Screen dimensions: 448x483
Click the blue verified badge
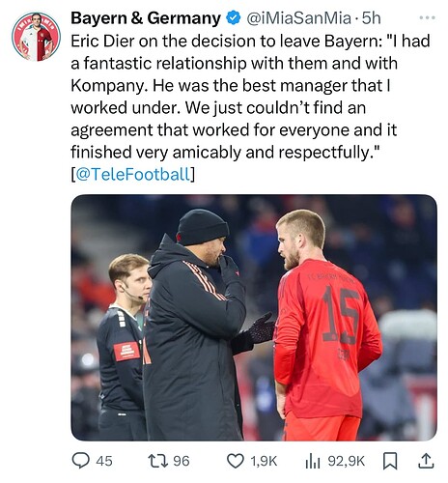[x=234, y=18]
